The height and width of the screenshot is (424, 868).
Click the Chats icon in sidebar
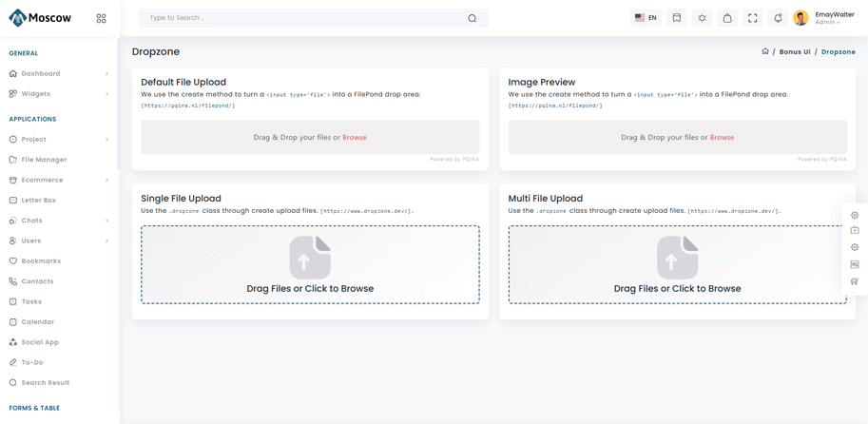point(13,221)
